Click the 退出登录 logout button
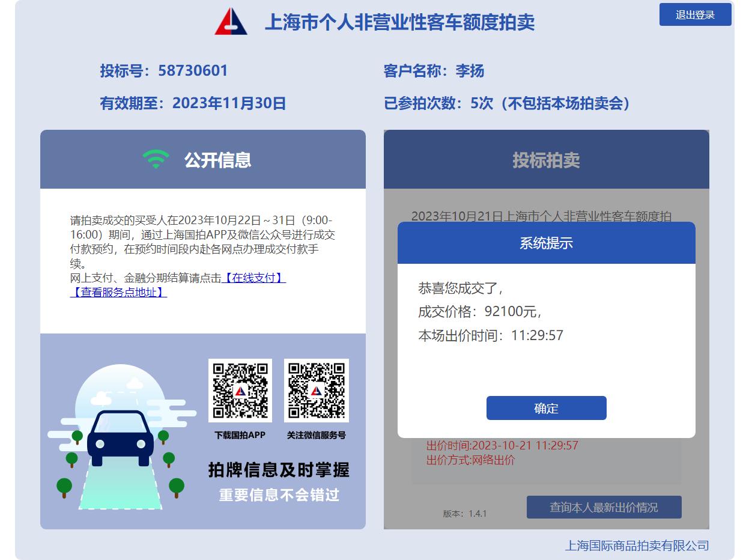Viewport: 749px width, 560px height. [x=695, y=14]
